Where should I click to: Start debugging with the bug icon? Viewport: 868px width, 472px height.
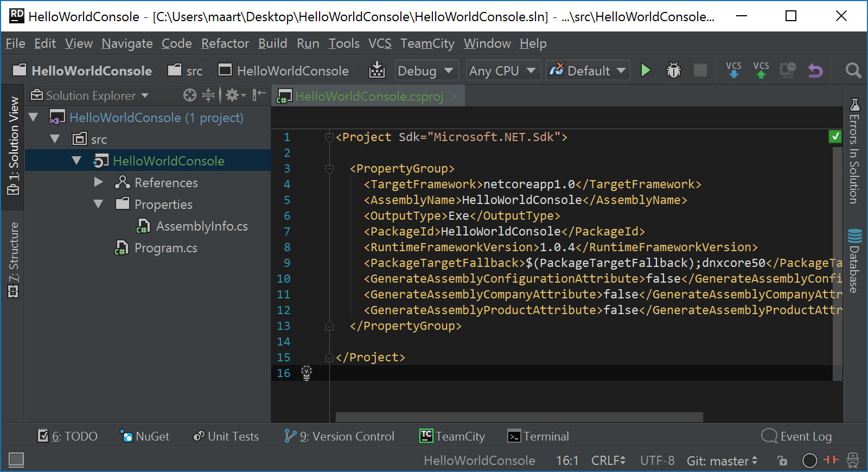pos(673,71)
